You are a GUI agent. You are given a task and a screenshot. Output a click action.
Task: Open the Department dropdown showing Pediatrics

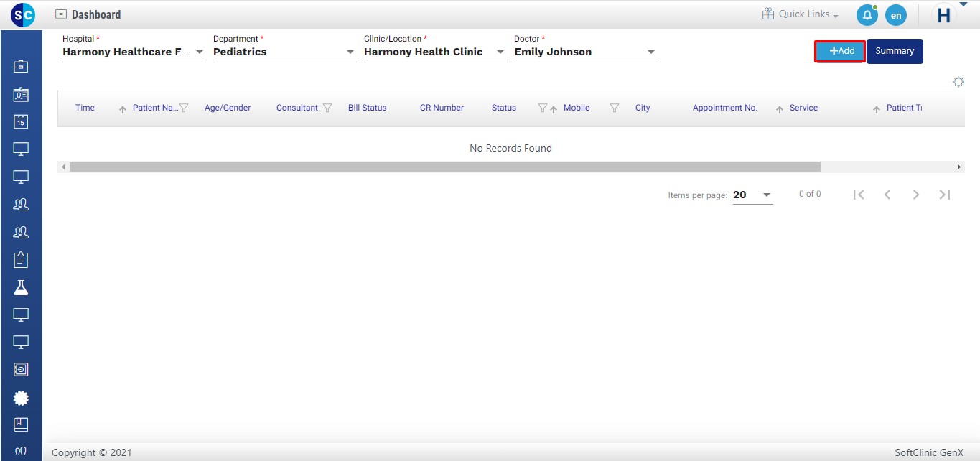(350, 52)
